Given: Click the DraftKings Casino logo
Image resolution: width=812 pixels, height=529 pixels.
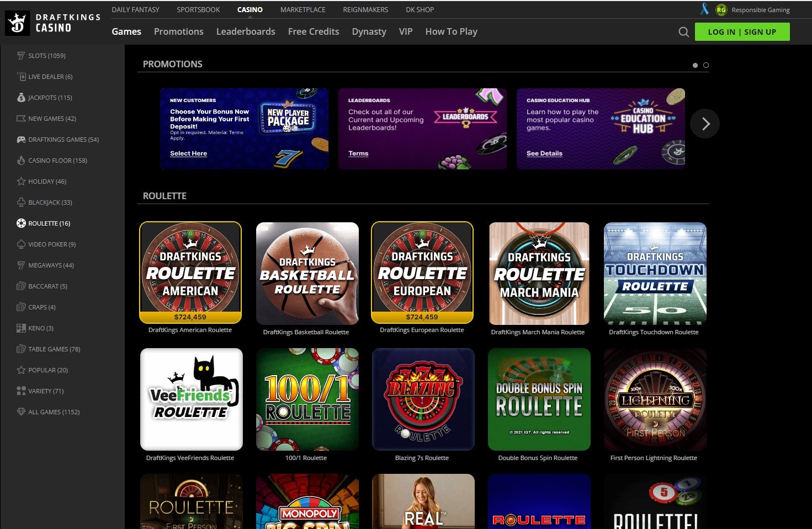Looking at the screenshot, I should pyautogui.click(x=53, y=23).
